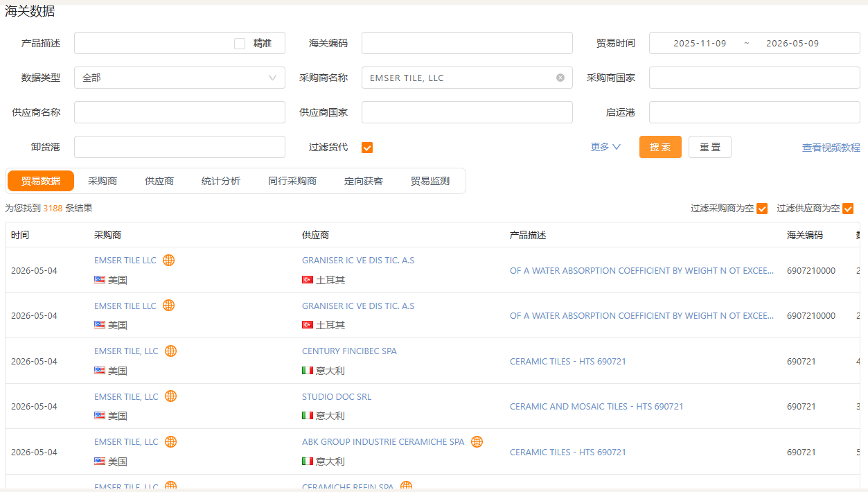Open trade start date 2025-11-09 picker
Image resolution: width=868 pixels, height=492 pixels.
[700, 43]
